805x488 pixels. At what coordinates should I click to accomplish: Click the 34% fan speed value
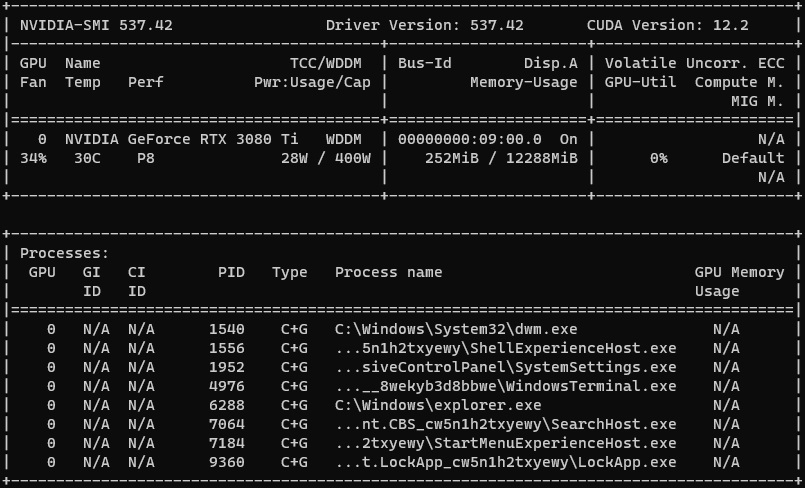[x=33, y=158]
